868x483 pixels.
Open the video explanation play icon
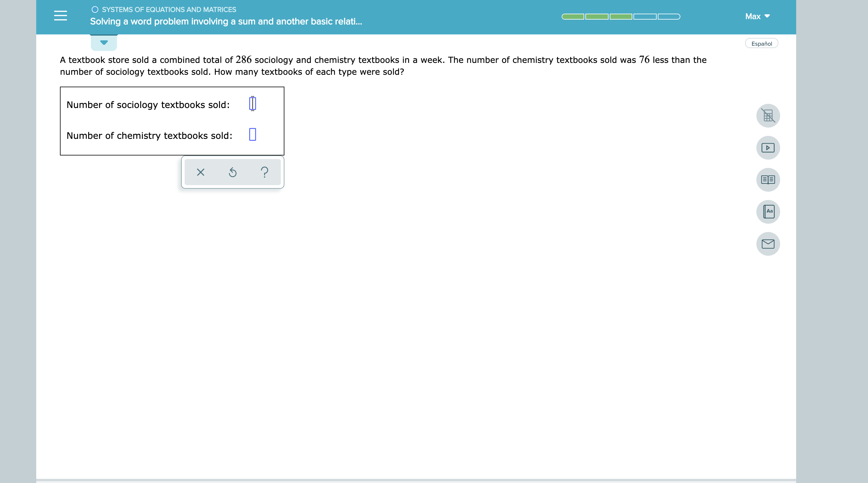(768, 147)
